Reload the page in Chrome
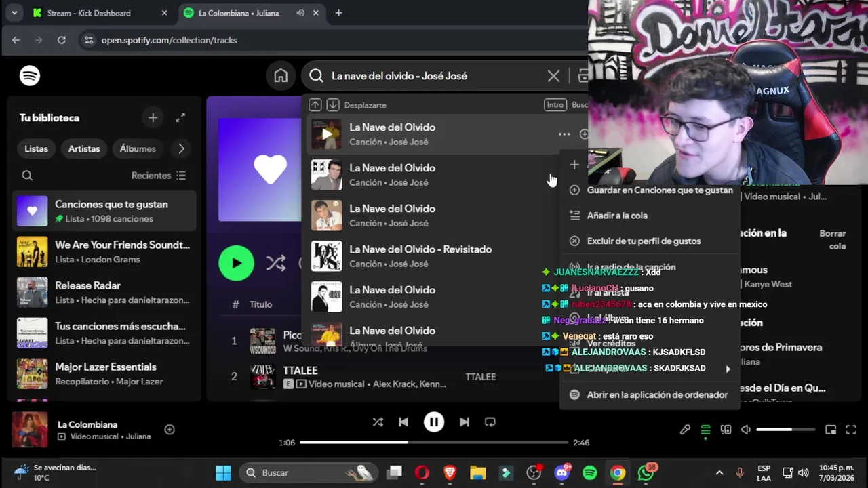The height and width of the screenshot is (488, 868). (x=61, y=40)
